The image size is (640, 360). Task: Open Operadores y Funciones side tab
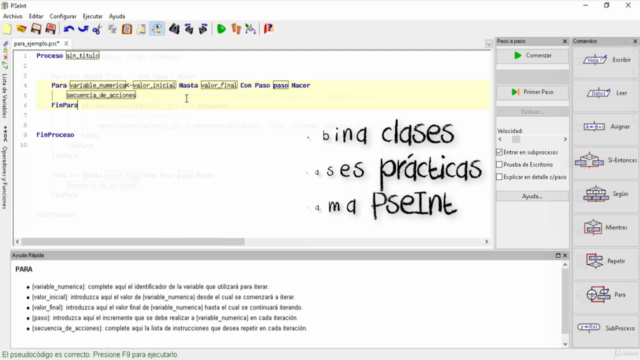click(5, 178)
